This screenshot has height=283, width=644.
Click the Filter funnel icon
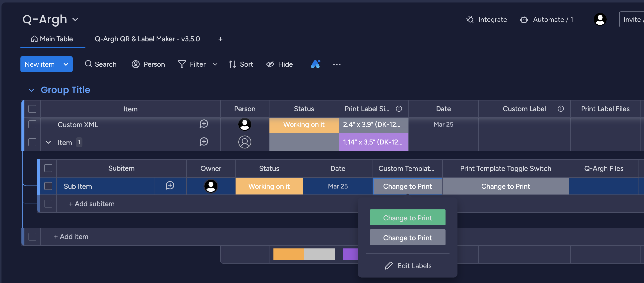point(182,64)
